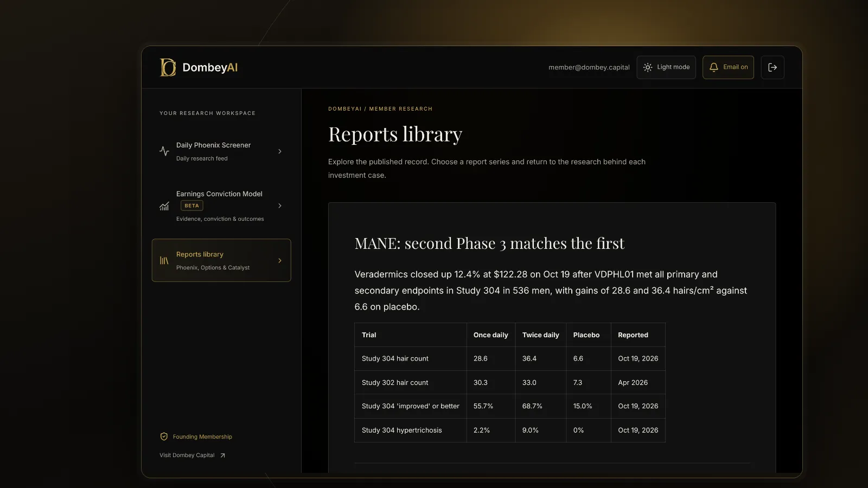The height and width of the screenshot is (488, 868).
Task: Click the log out icon button
Action: tap(773, 67)
